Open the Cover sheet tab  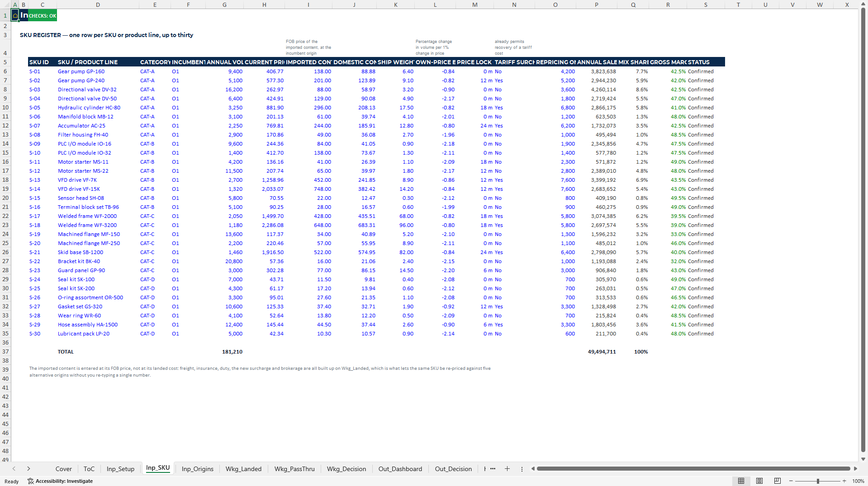(x=63, y=469)
